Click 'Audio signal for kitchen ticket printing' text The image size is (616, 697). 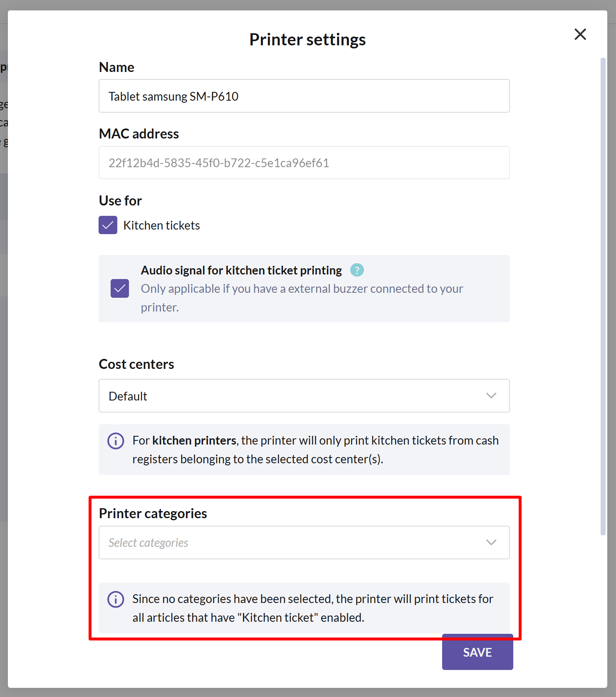(241, 270)
